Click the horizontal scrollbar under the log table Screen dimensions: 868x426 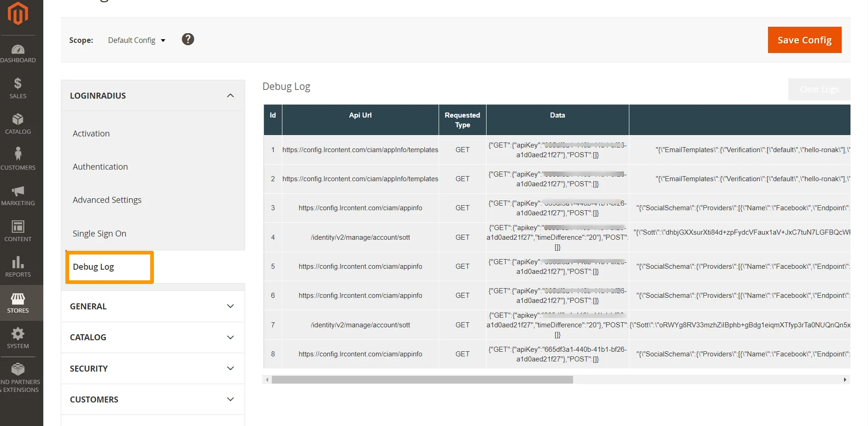pos(422,380)
